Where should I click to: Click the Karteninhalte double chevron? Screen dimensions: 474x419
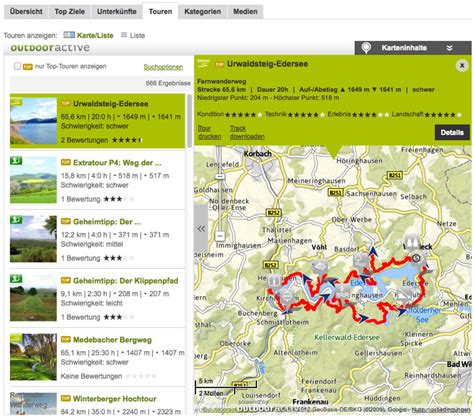(450, 48)
